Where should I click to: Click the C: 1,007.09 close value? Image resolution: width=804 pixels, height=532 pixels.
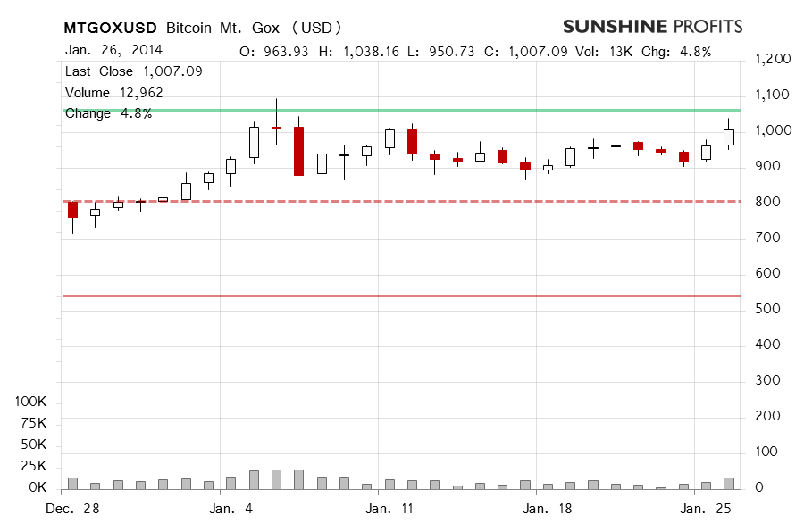tap(526, 52)
